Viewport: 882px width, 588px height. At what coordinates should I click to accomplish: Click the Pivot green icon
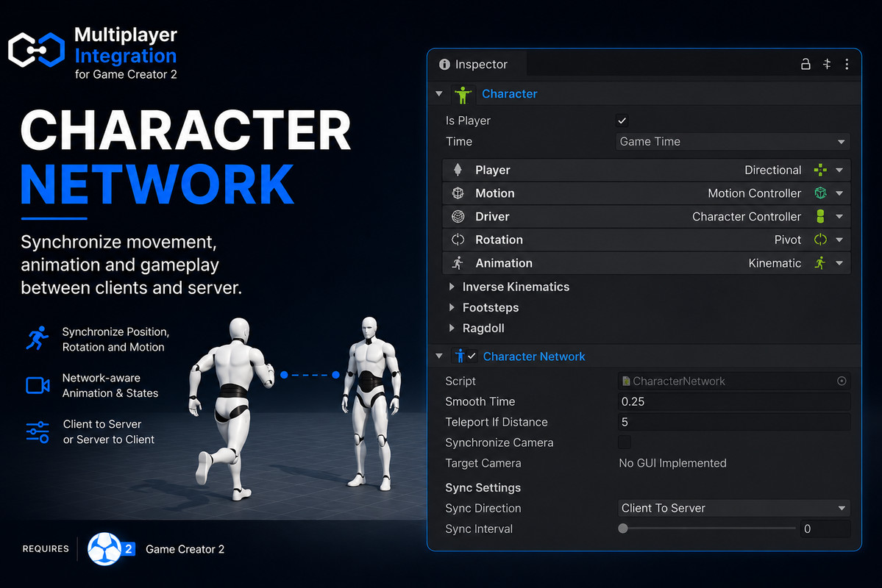click(x=820, y=240)
